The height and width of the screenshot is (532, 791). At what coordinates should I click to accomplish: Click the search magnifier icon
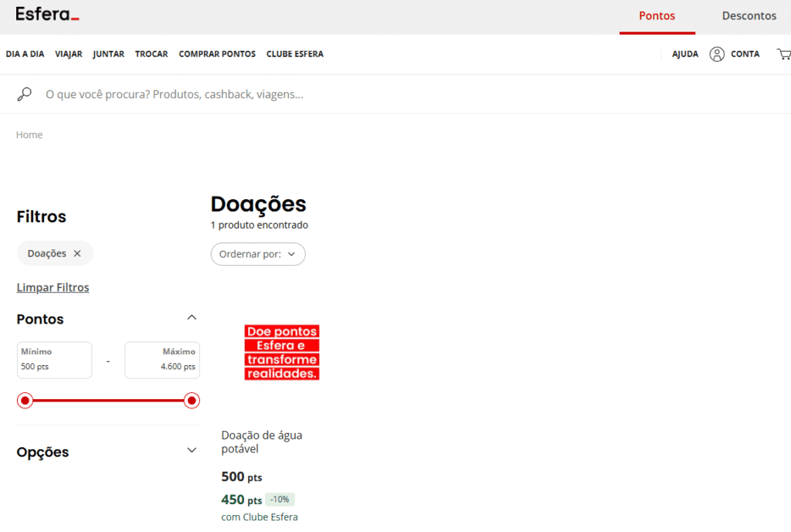[25, 94]
